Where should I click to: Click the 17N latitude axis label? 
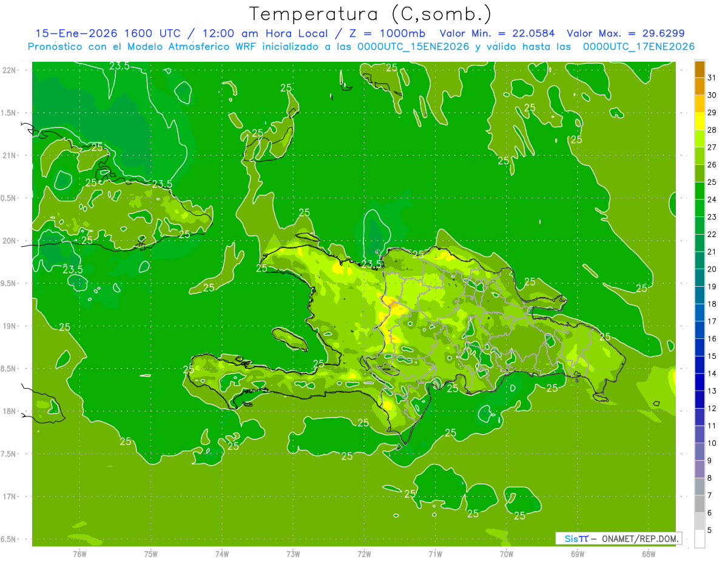tap(9, 497)
